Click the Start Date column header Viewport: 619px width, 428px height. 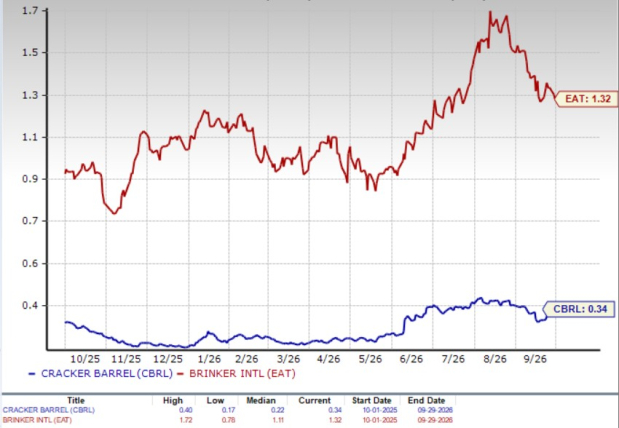(x=371, y=400)
